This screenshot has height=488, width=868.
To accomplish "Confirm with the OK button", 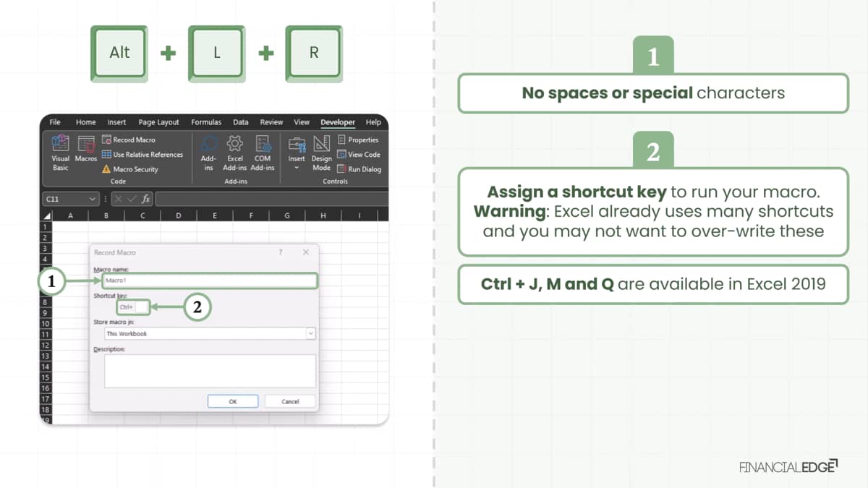I will (232, 401).
